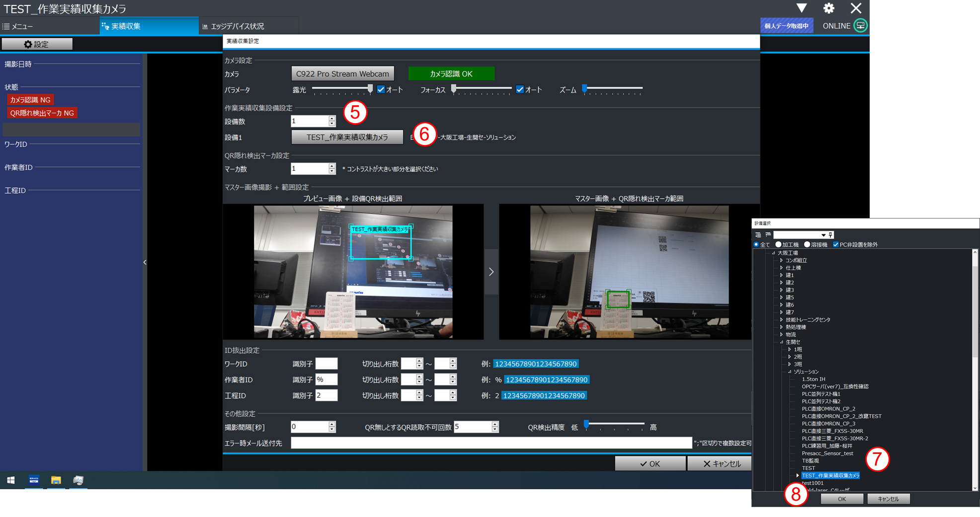Switch to the エッジデバイス状況 tab
The width and height of the screenshot is (980, 517).
tap(237, 26)
